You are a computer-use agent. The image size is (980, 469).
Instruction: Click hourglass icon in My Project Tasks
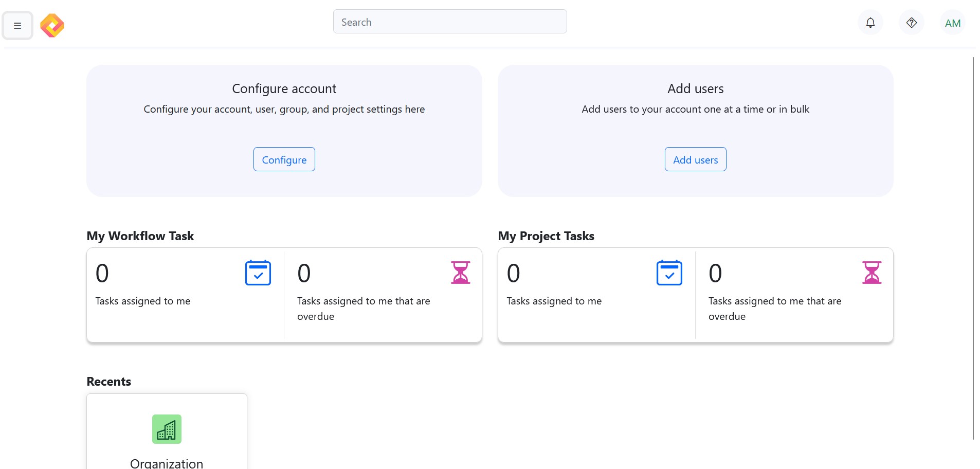pyautogui.click(x=872, y=273)
